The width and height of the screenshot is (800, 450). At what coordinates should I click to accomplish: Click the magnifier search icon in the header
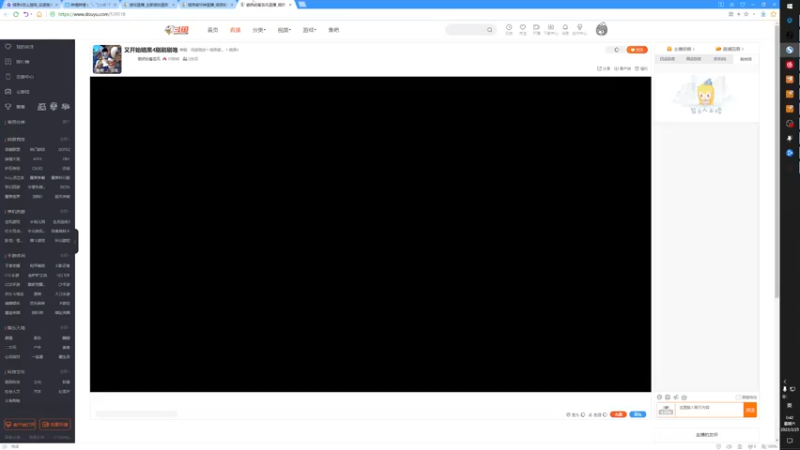point(490,30)
